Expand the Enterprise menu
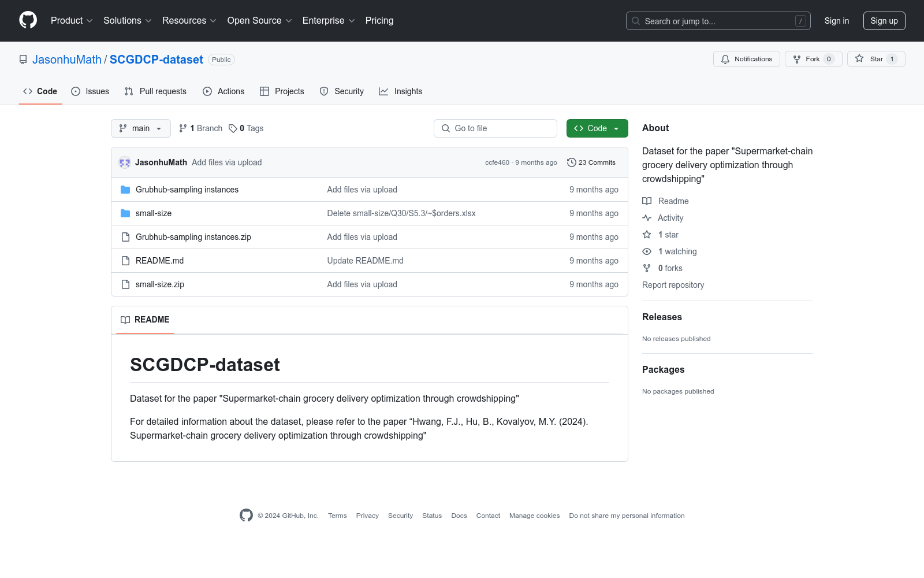The width and height of the screenshot is (924, 578). point(329,21)
